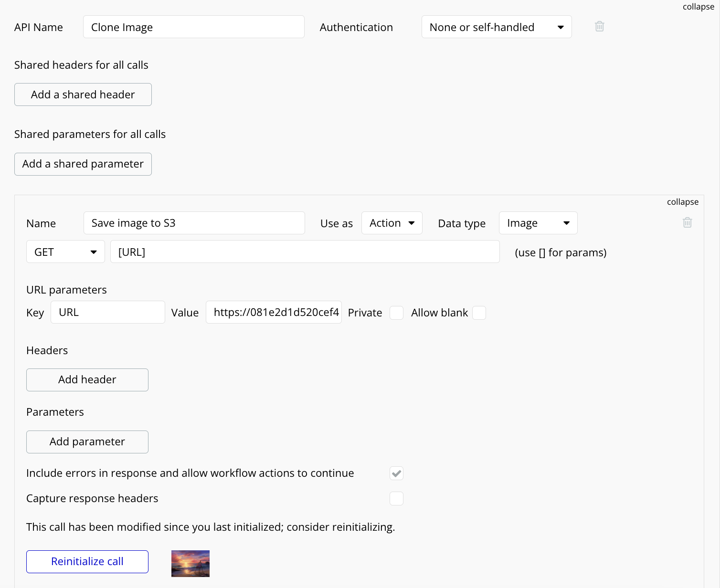720x588 pixels.
Task: Toggle the Private checkbox for URL parameter
Action: pyautogui.click(x=396, y=313)
